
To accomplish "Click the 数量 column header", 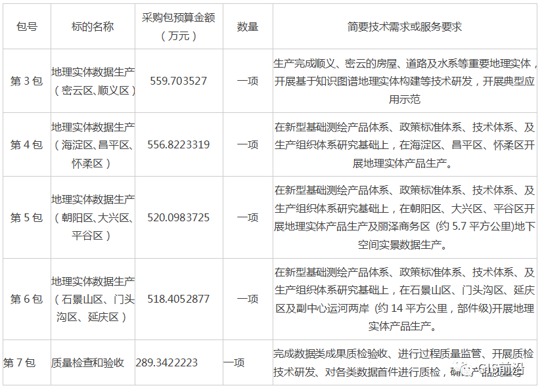I will (x=248, y=27).
